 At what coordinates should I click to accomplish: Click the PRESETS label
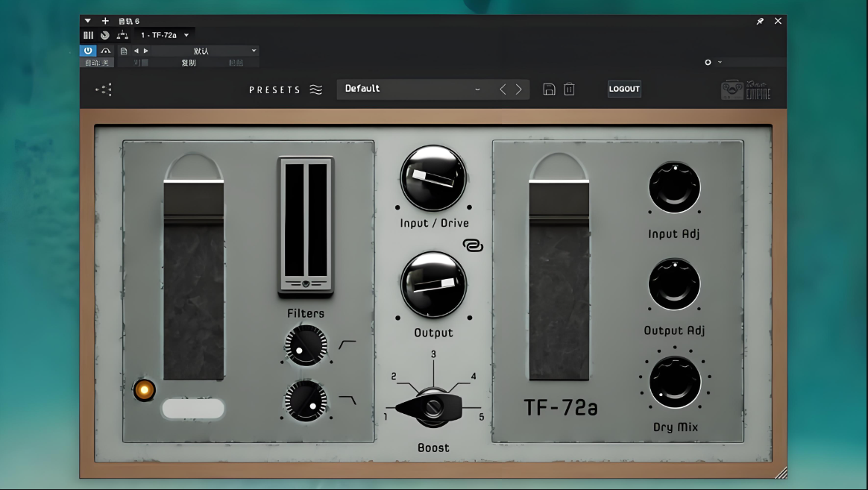coord(274,89)
